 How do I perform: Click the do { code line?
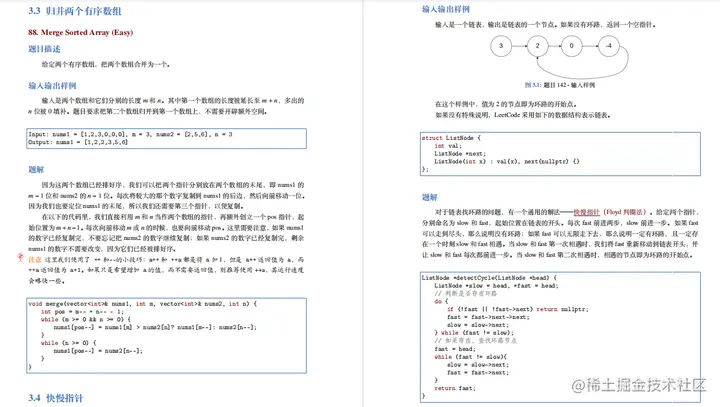tap(441, 301)
